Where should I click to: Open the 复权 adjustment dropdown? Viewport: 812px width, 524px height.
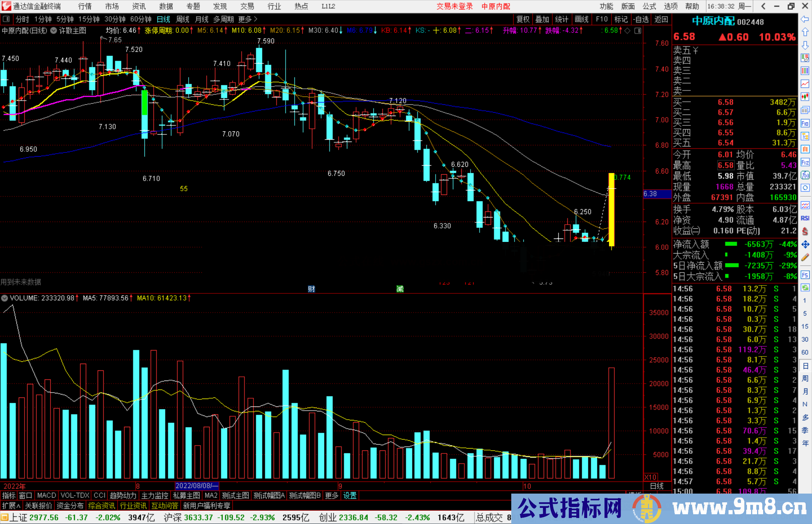[523, 19]
